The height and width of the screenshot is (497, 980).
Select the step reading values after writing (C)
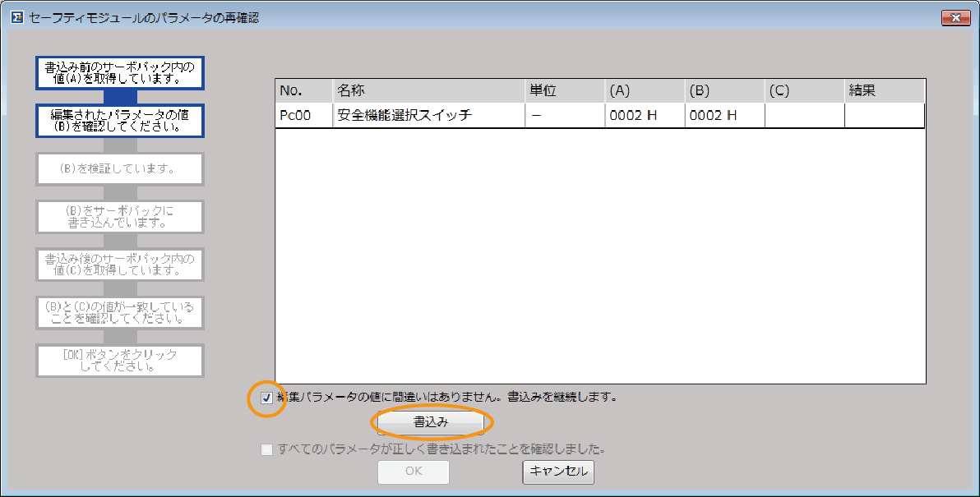click(119, 264)
